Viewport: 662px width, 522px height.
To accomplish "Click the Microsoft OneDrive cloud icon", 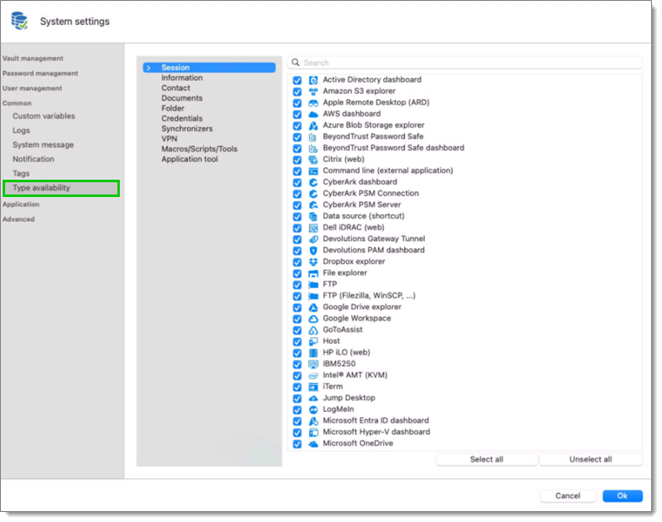I will pos(313,444).
